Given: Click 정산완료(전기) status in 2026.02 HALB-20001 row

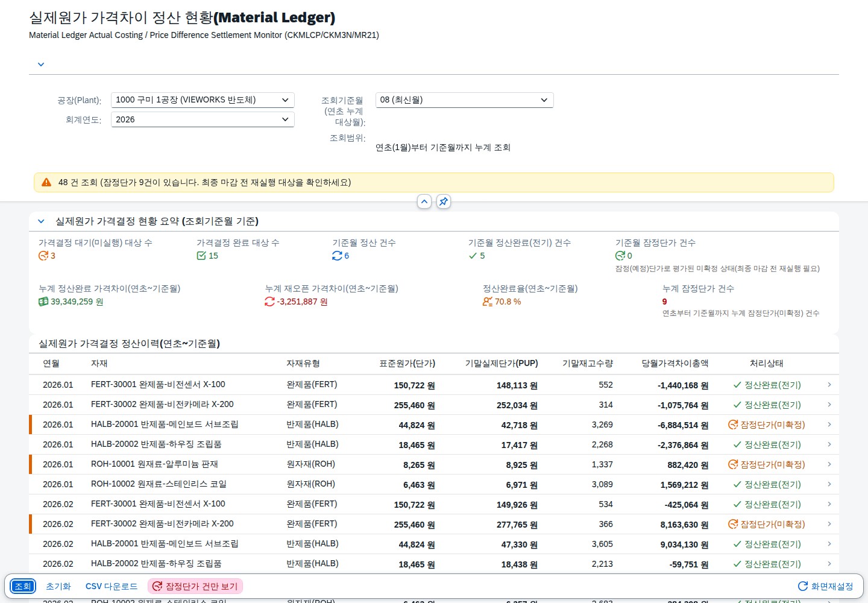Looking at the screenshot, I should click(x=767, y=544).
